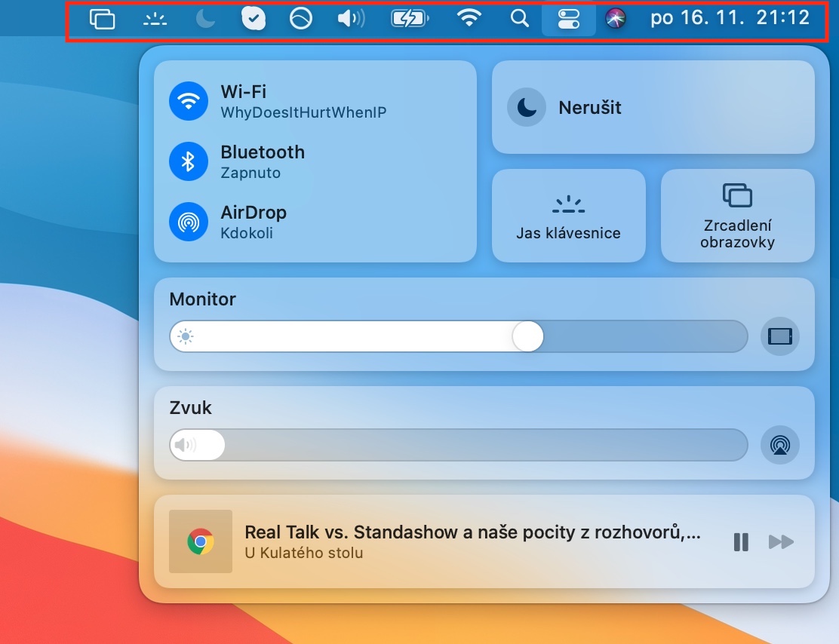Open Spotlight search magnifier icon
The width and height of the screenshot is (839, 644).
[520, 19]
